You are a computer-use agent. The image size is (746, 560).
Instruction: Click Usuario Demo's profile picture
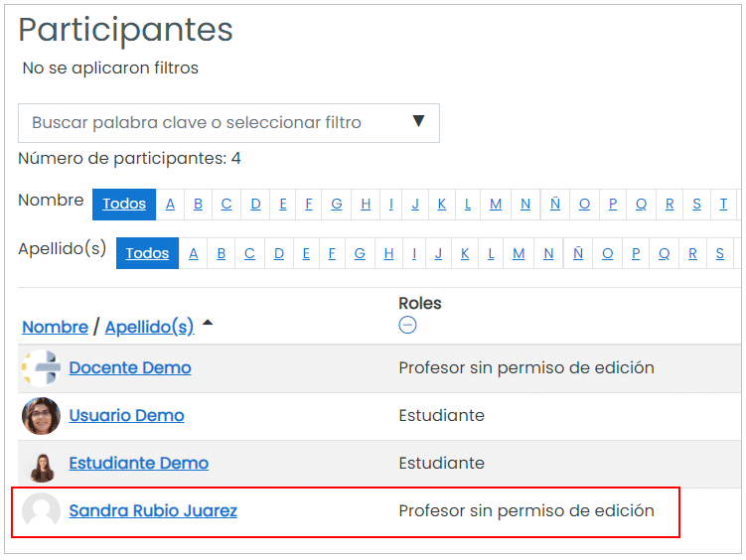[42, 416]
